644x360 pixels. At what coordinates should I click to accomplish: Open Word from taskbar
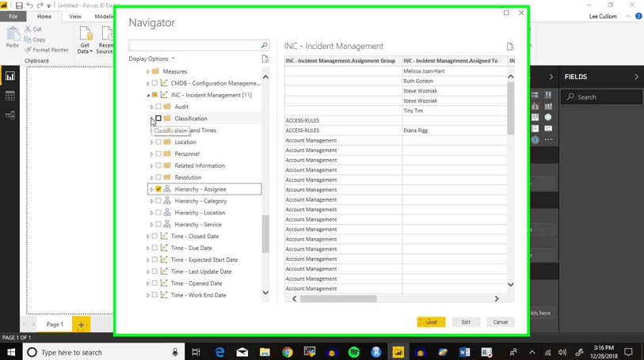[464, 352]
